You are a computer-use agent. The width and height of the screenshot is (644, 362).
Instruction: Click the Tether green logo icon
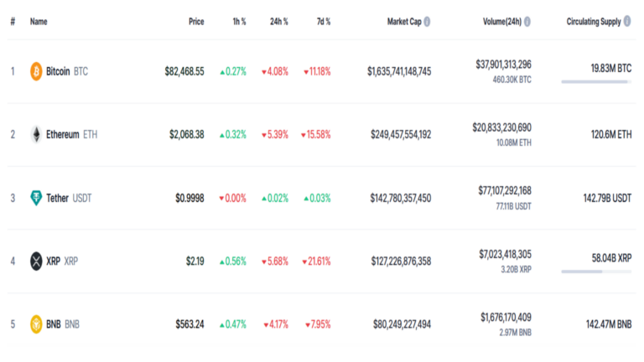(x=36, y=198)
